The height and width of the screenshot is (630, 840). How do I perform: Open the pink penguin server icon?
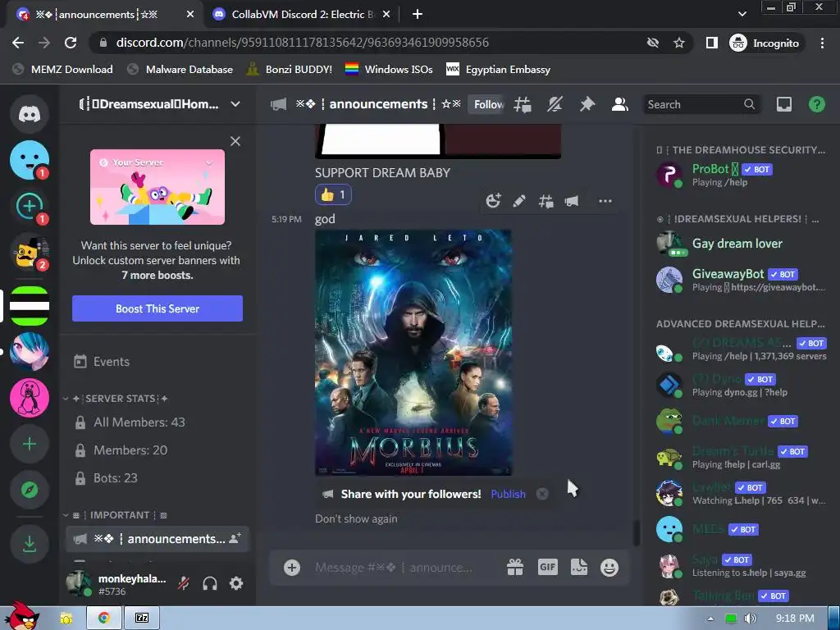[30, 398]
